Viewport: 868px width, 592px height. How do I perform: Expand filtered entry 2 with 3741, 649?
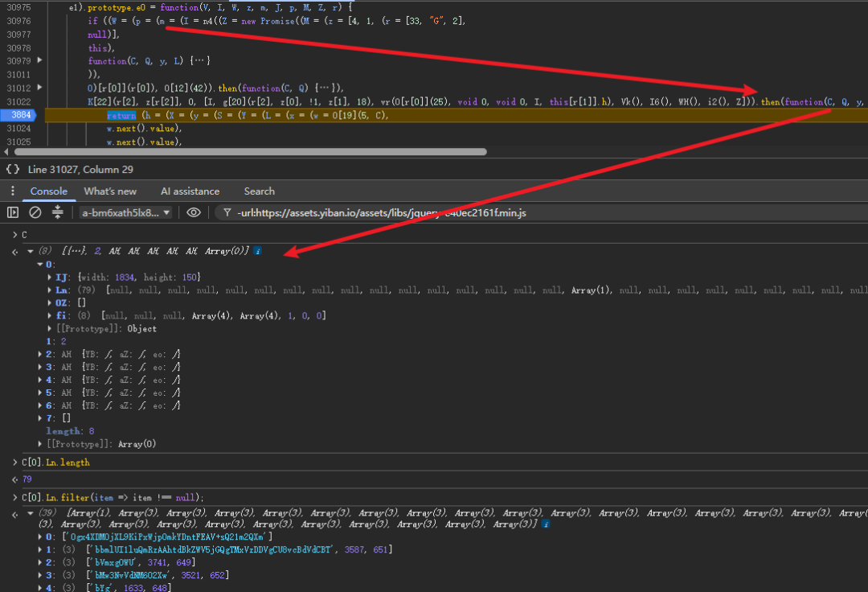tap(40, 563)
